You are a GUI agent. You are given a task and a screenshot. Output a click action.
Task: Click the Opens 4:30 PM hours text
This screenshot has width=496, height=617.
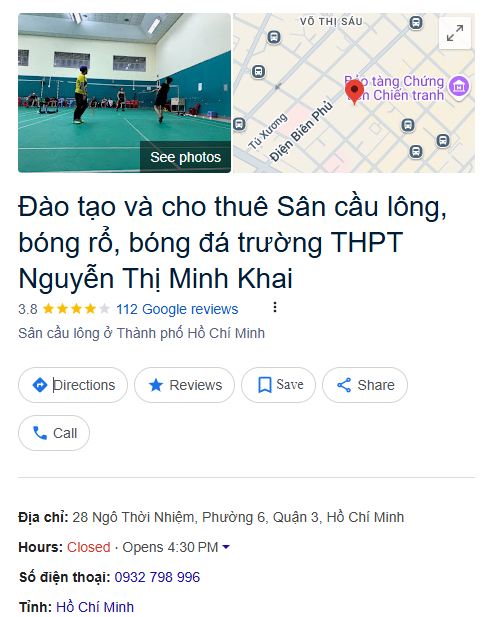pyautogui.click(x=170, y=547)
